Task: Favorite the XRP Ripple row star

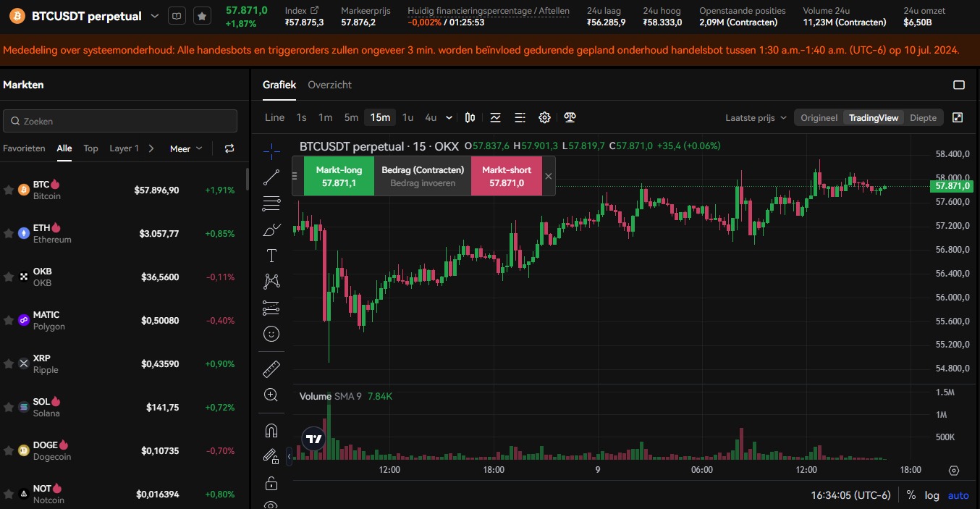Action: pos(9,363)
